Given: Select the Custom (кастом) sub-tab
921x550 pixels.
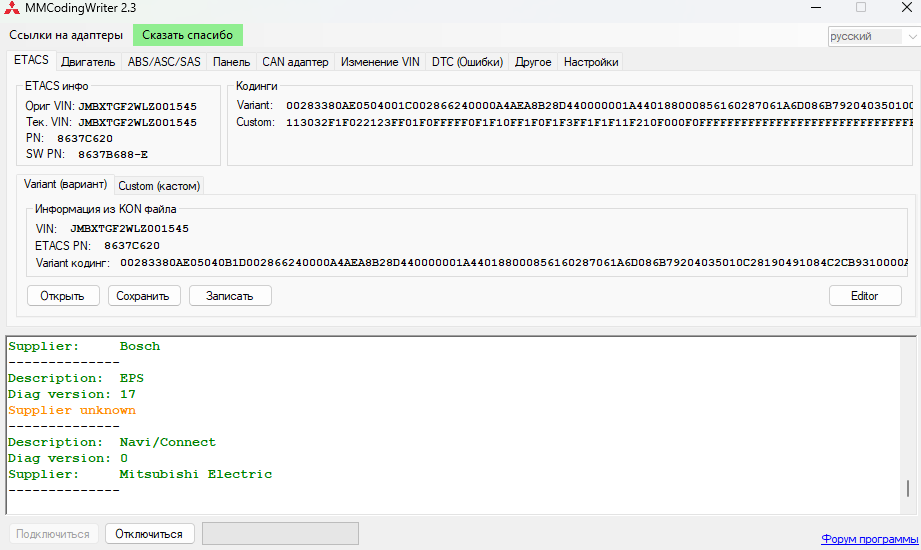Looking at the screenshot, I should 159,186.
